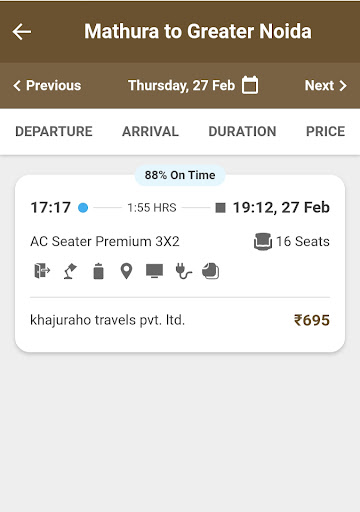Go to Previous day
The width and height of the screenshot is (360, 512).
47,85
